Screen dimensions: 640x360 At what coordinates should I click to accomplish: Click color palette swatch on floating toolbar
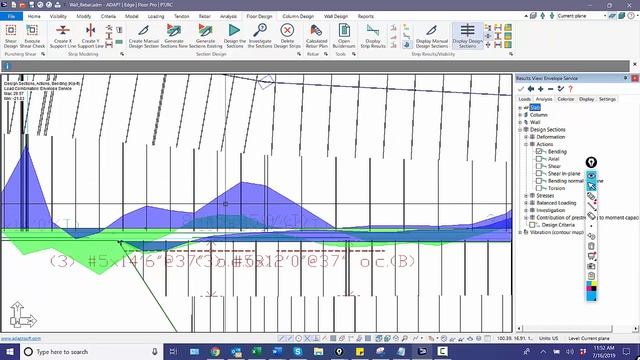pos(591,286)
